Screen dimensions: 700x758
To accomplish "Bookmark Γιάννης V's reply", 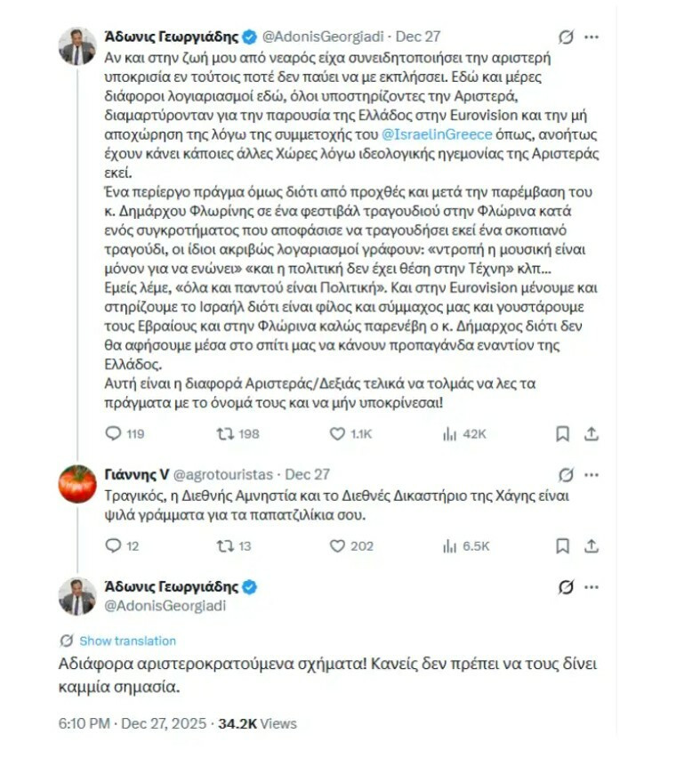I will [x=562, y=545].
